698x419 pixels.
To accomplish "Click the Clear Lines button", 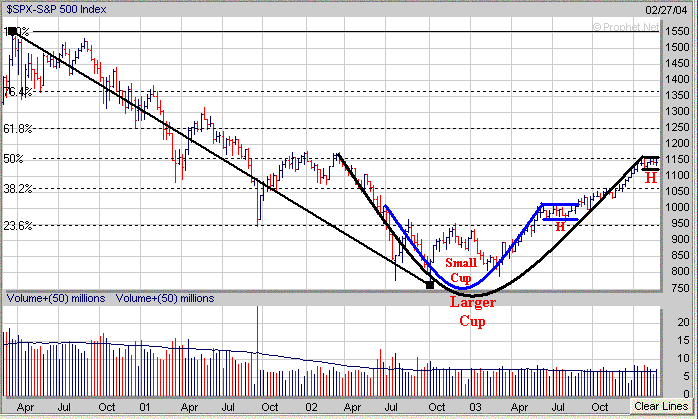I will pyautogui.click(x=661, y=406).
